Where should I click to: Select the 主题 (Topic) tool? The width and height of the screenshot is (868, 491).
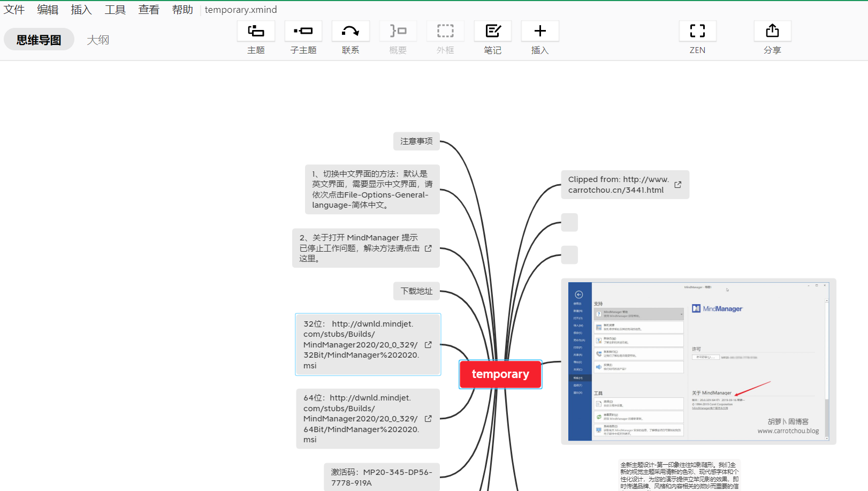point(256,31)
